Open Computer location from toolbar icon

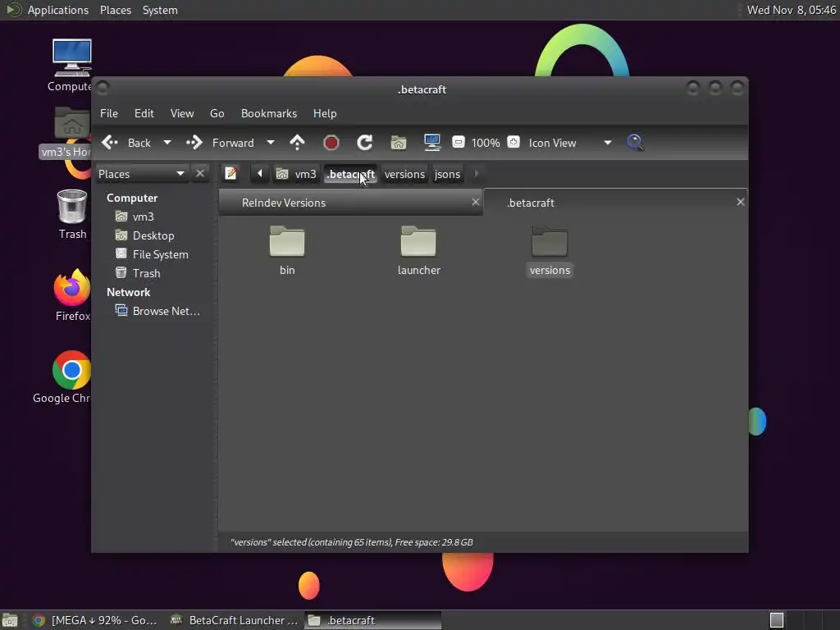point(431,142)
